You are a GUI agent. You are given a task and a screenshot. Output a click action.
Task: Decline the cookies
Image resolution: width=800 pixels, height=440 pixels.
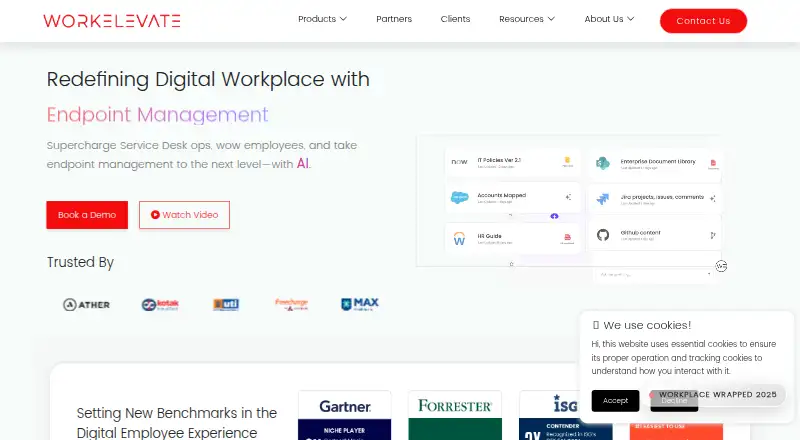[674, 402]
